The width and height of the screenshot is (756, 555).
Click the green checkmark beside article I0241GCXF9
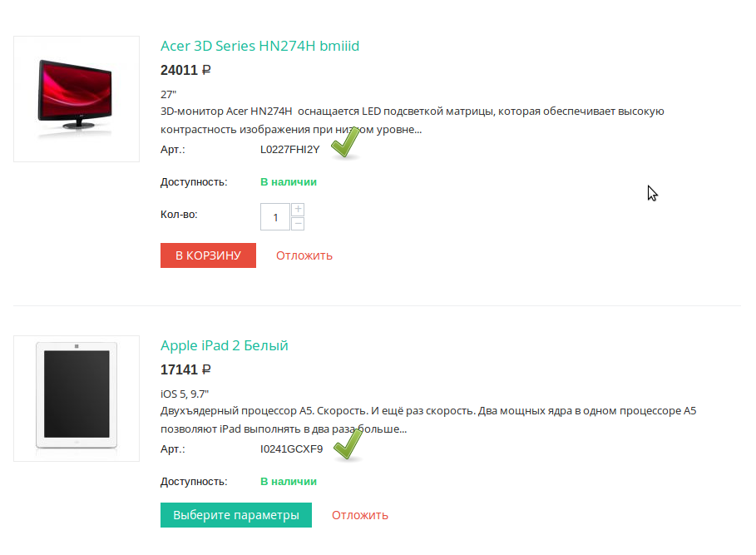pos(346,444)
